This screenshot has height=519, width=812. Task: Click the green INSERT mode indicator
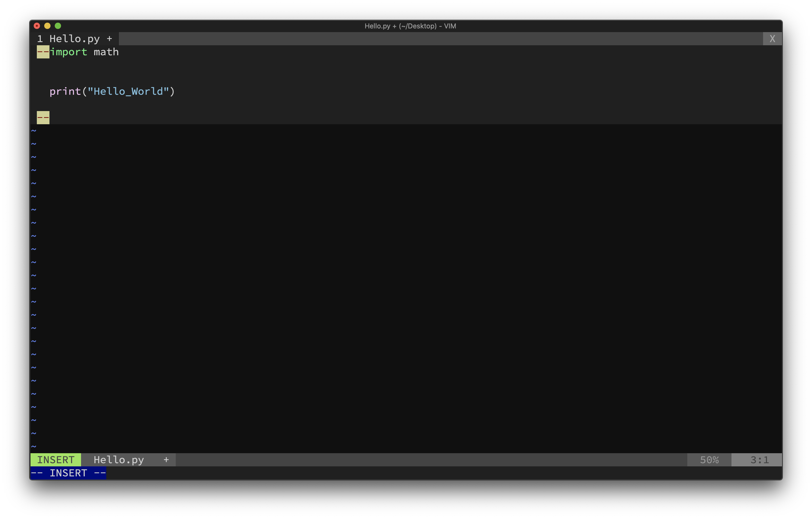56,460
